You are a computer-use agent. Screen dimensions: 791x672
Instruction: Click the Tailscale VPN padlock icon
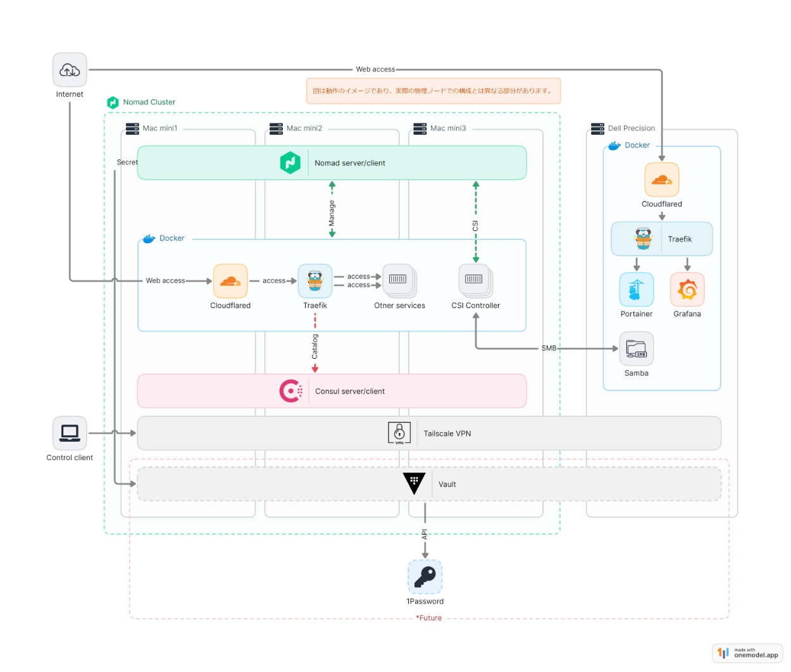pos(399,433)
